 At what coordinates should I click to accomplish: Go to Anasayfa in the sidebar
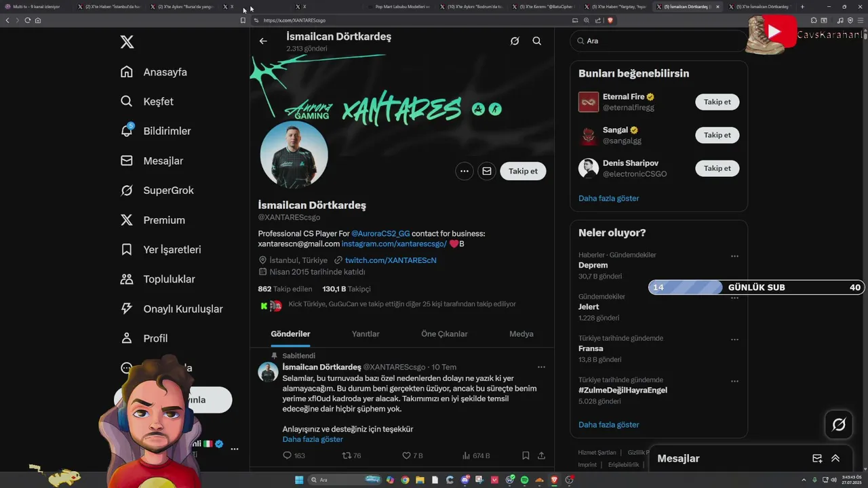point(153,72)
